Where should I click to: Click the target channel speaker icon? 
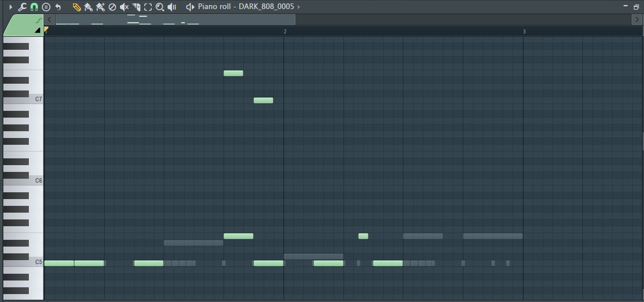click(190, 7)
